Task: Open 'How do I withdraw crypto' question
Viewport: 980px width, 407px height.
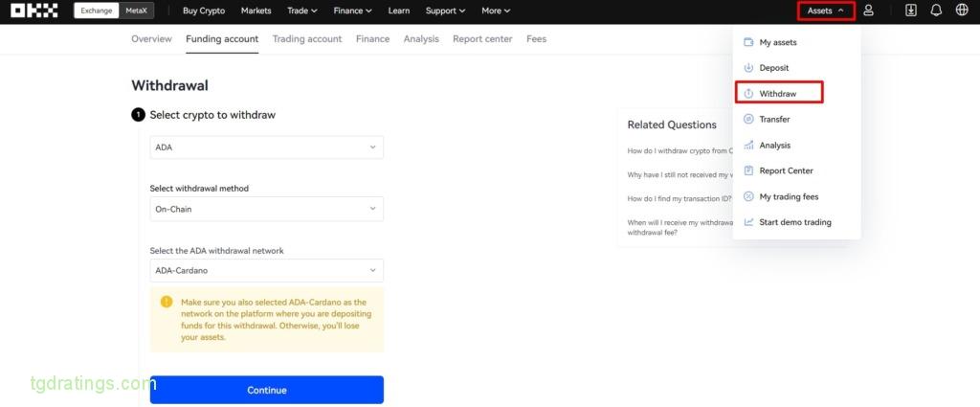Action: [x=679, y=150]
